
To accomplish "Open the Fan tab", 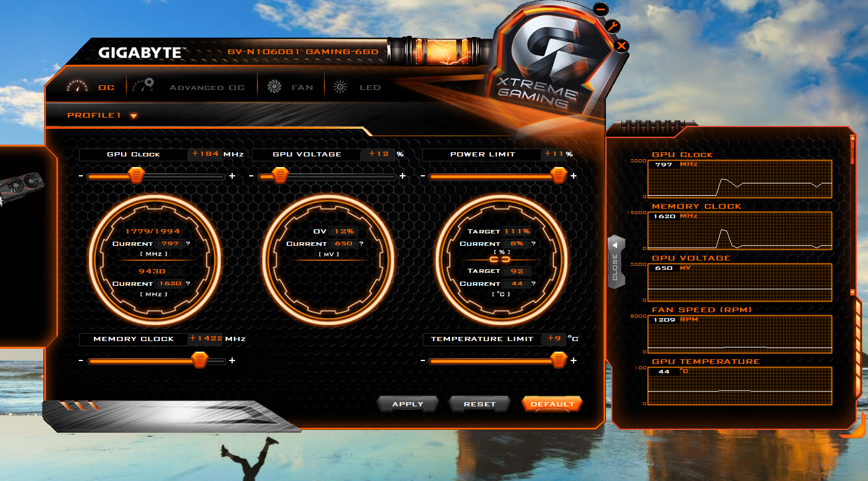I will coord(302,88).
